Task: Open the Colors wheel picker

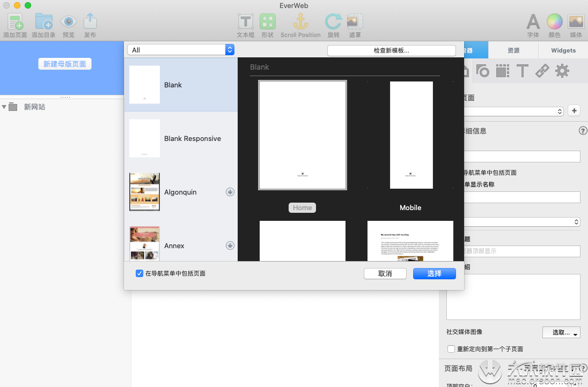Action: [x=554, y=22]
